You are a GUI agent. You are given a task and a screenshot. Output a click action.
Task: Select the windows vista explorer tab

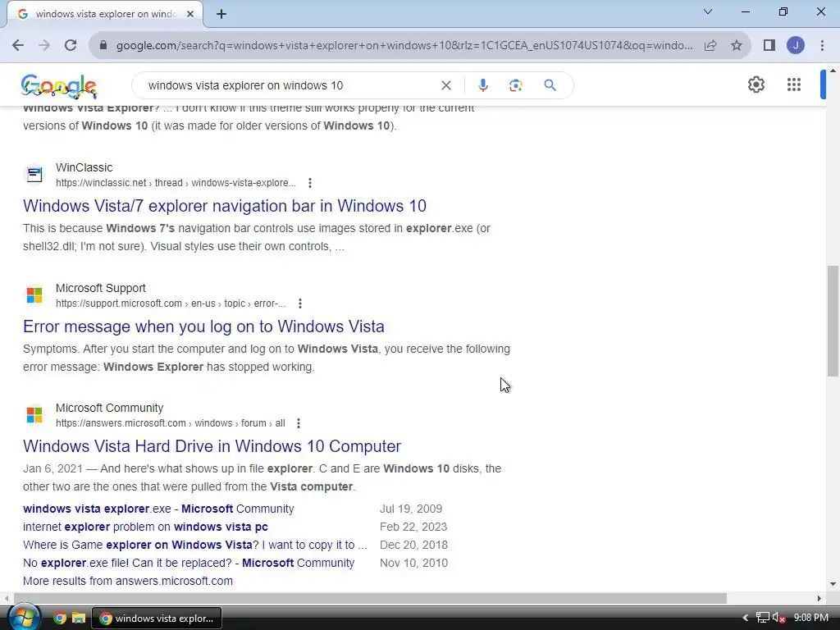click(x=105, y=14)
